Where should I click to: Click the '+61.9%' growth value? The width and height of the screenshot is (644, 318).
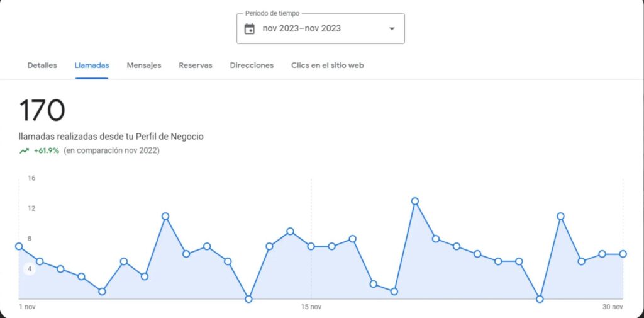tap(47, 151)
